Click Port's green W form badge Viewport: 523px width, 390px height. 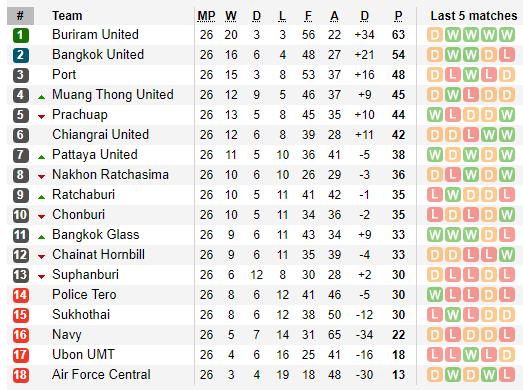tap(471, 75)
